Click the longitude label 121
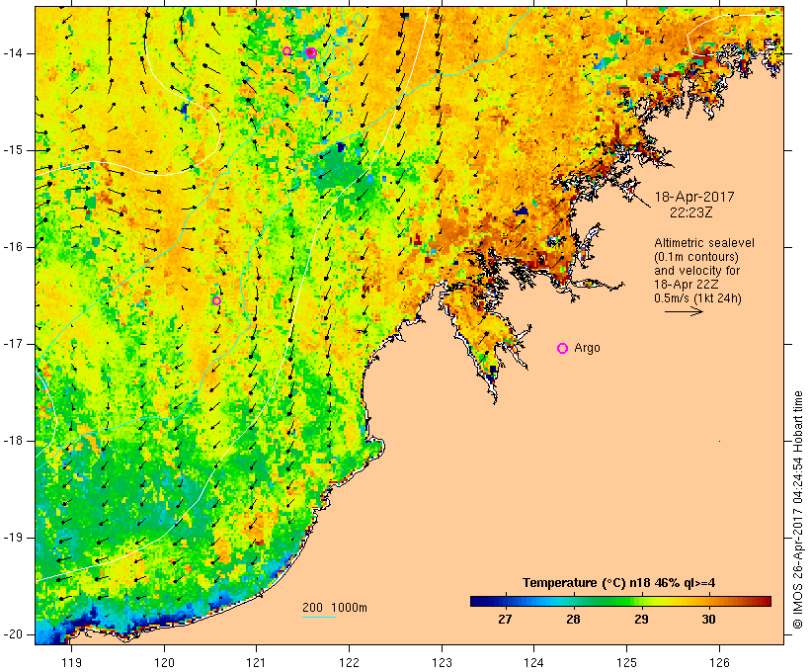This screenshot has height=672, width=810. click(x=256, y=662)
